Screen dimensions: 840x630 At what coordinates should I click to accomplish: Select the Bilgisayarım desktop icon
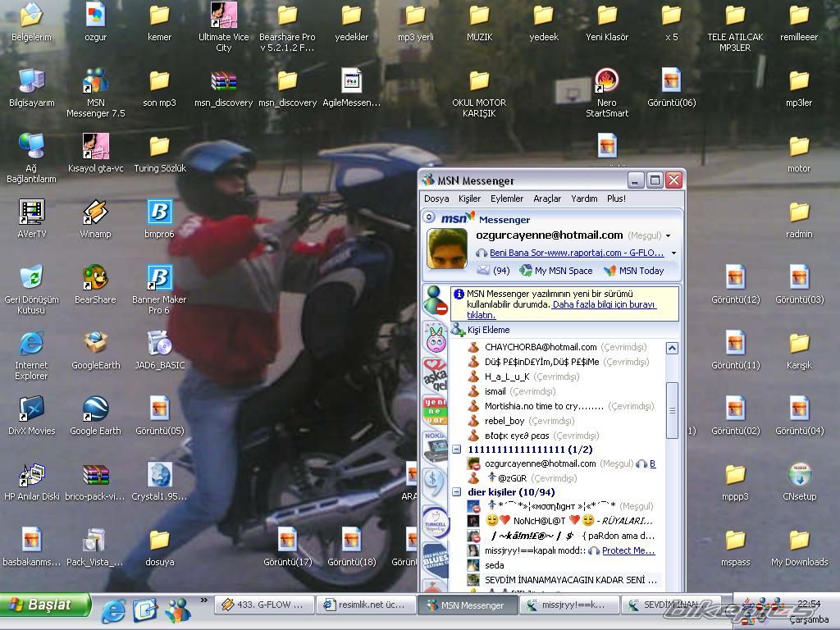[32, 88]
